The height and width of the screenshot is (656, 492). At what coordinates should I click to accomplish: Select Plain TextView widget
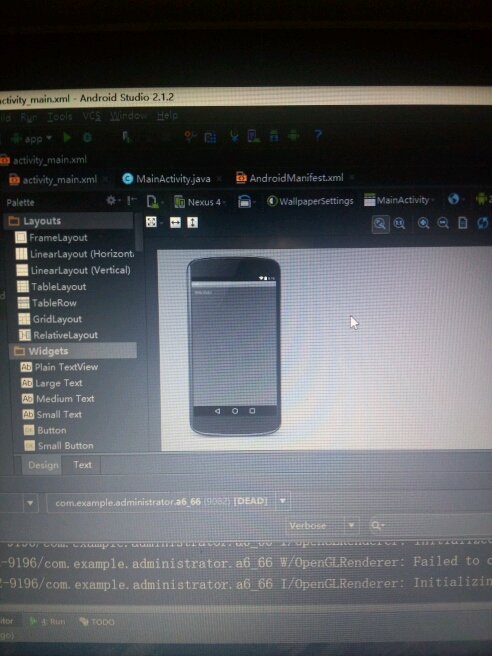point(59,367)
